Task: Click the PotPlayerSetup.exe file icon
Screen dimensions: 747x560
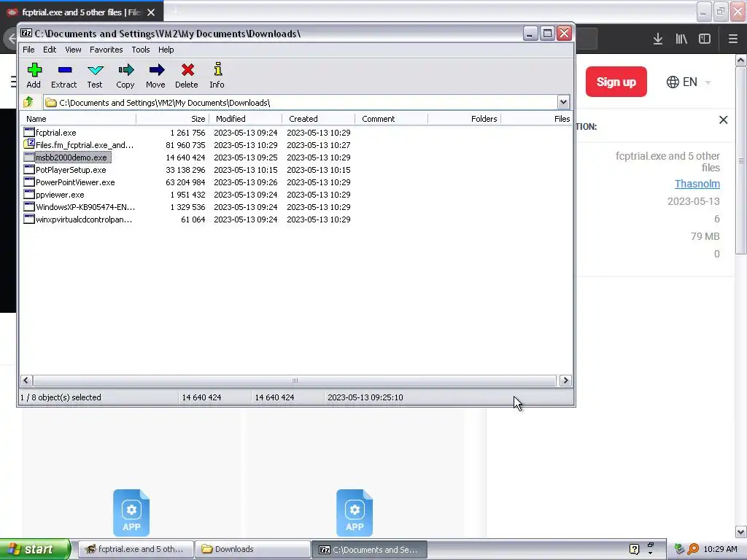Action: click(x=29, y=169)
